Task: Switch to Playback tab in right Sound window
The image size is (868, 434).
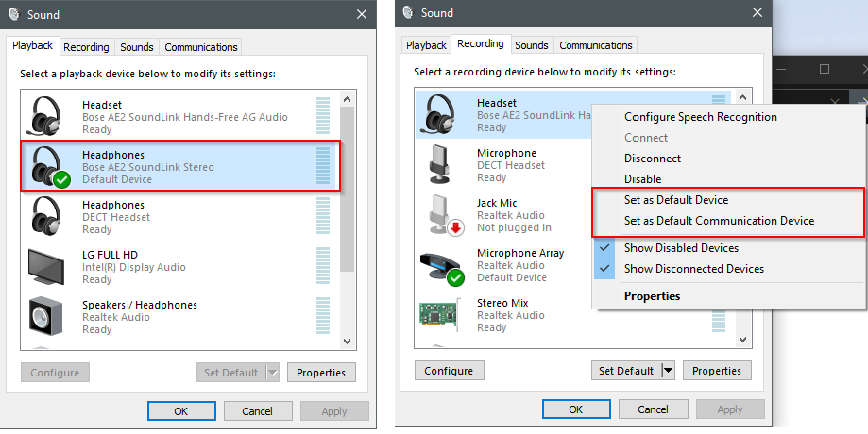Action: click(x=426, y=45)
